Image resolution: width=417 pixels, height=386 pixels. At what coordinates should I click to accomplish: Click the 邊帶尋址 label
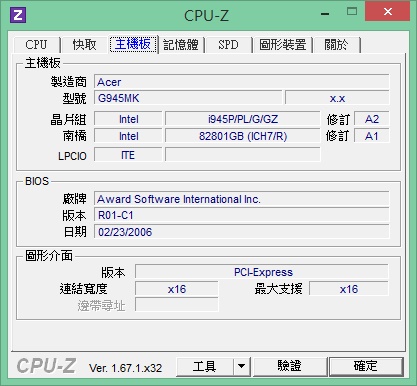101,306
